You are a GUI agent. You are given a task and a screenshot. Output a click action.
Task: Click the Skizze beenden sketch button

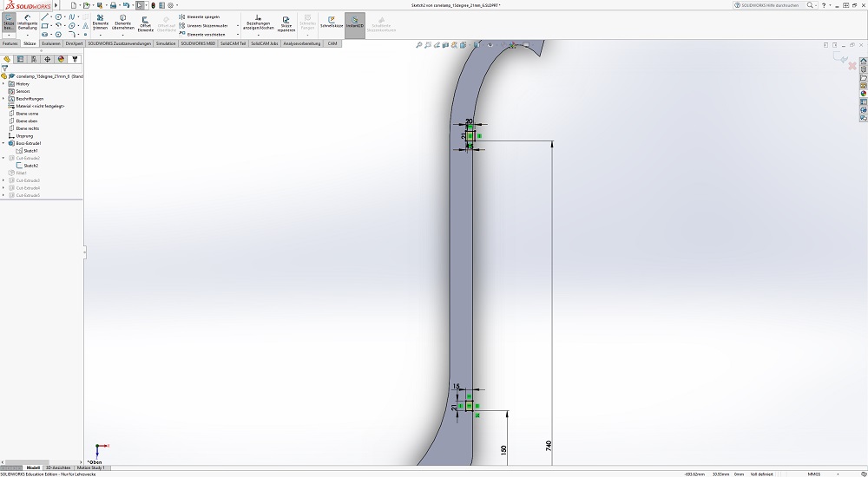(9, 23)
